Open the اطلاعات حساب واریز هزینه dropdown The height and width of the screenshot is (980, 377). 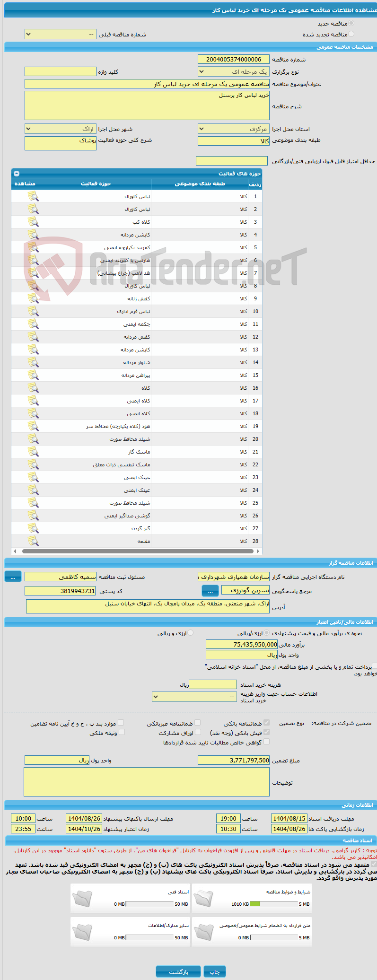pos(194,697)
